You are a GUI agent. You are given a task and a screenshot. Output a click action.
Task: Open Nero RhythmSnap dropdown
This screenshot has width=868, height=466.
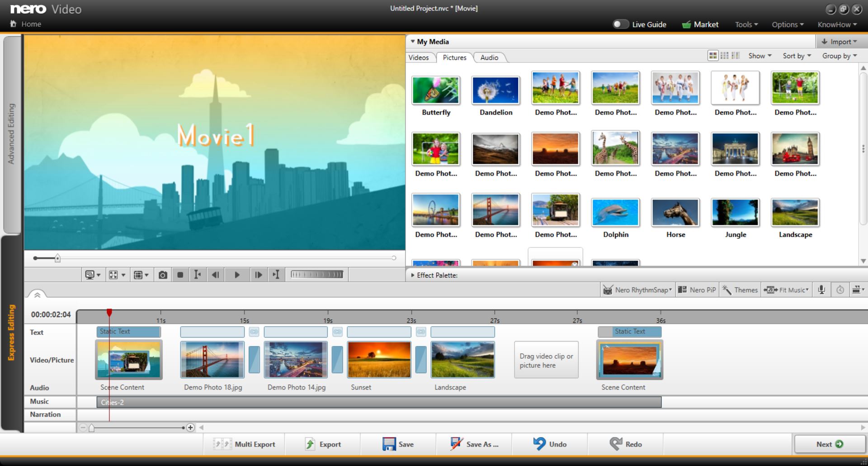pos(637,290)
